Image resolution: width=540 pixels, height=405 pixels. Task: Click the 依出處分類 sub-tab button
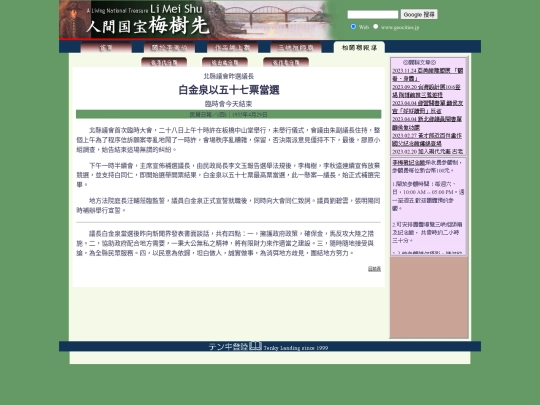(225, 62)
